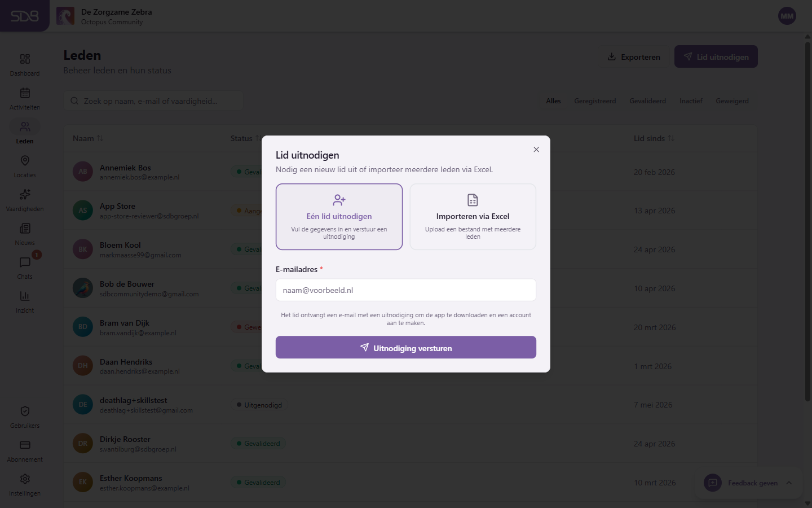Open Vaardigheden sparkle icon in sidebar
This screenshot has height=508, width=812.
pyautogui.click(x=25, y=195)
